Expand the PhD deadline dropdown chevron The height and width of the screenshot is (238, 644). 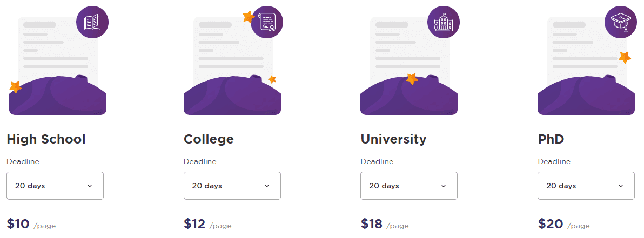coord(621,186)
